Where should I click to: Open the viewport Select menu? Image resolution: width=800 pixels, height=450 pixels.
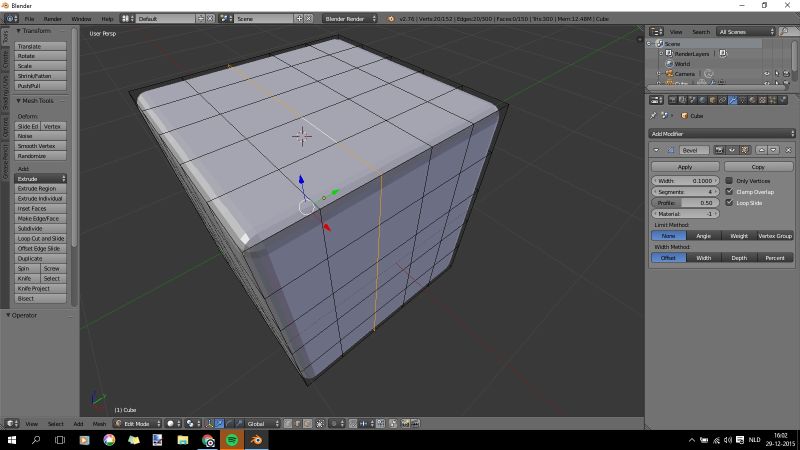click(56, 423)
